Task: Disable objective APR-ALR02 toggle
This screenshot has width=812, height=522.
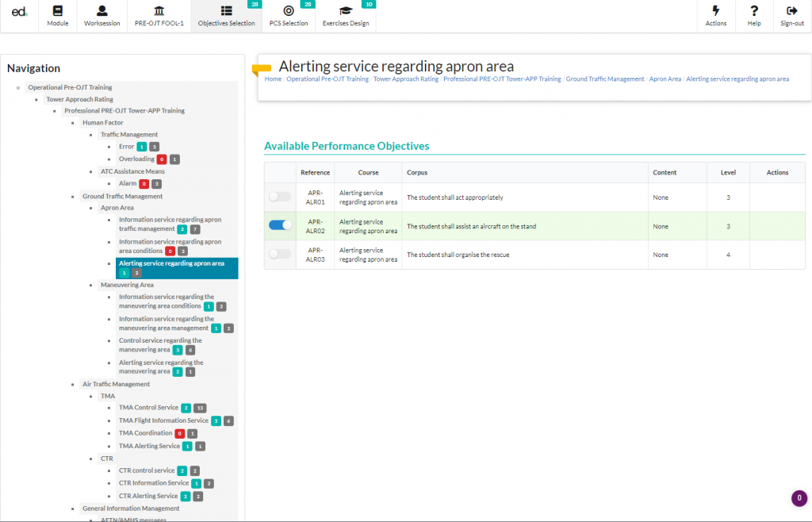Action: pos(280,225)
